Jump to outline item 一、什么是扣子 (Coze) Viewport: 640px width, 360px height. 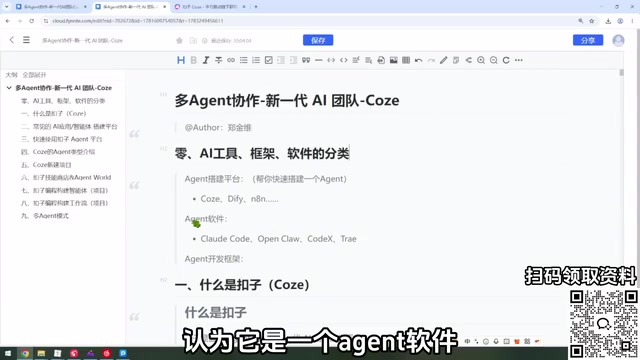click(x=53, y=113)
